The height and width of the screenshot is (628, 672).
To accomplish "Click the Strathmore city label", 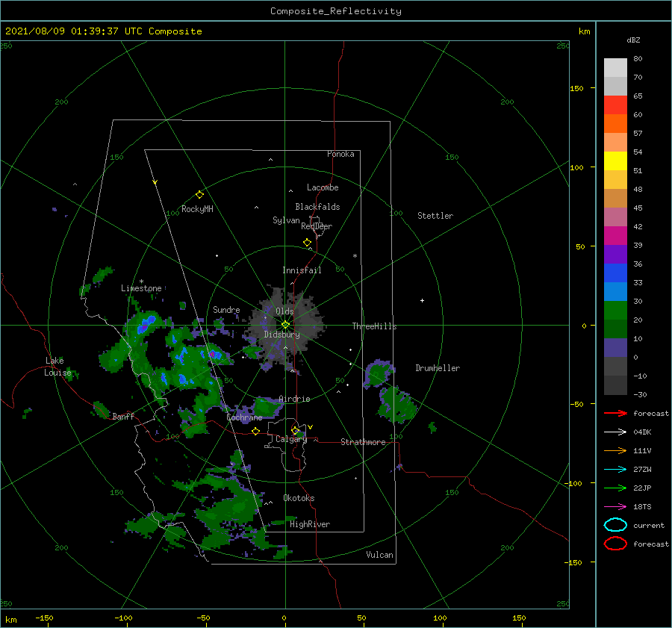I will (363, 442).
